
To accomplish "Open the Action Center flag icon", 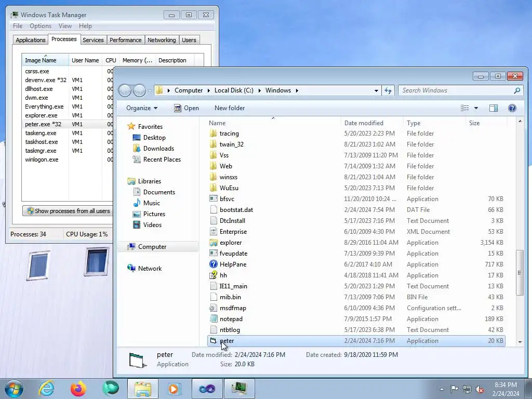I will pyautogui.click(x=454, y=389).
